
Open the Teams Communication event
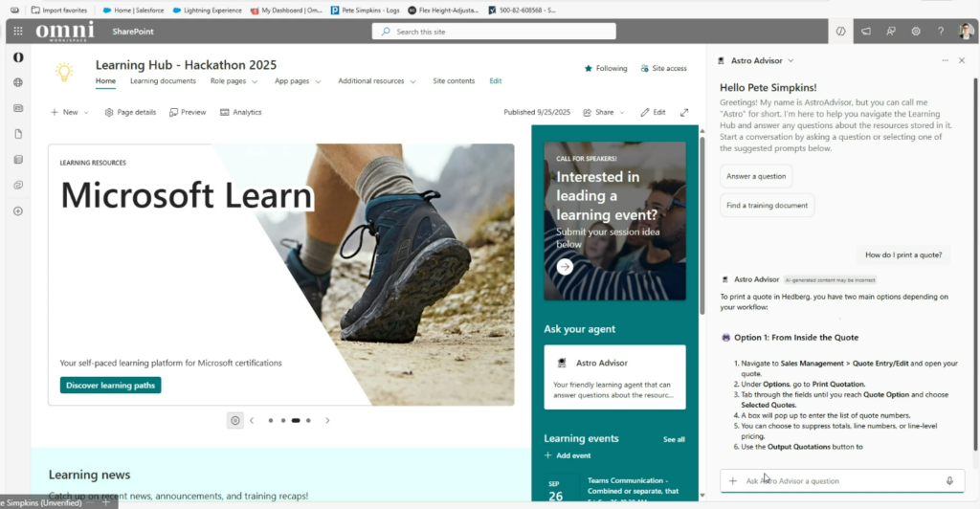[634, 486]
